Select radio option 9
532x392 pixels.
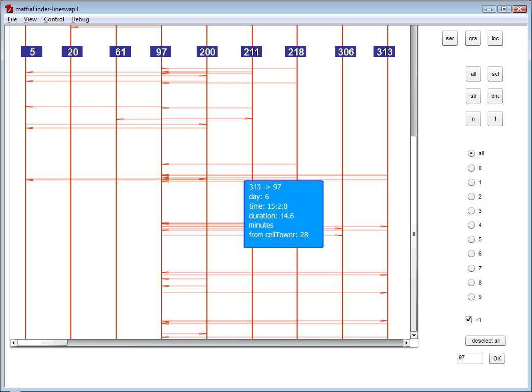(x=471, y=297)
